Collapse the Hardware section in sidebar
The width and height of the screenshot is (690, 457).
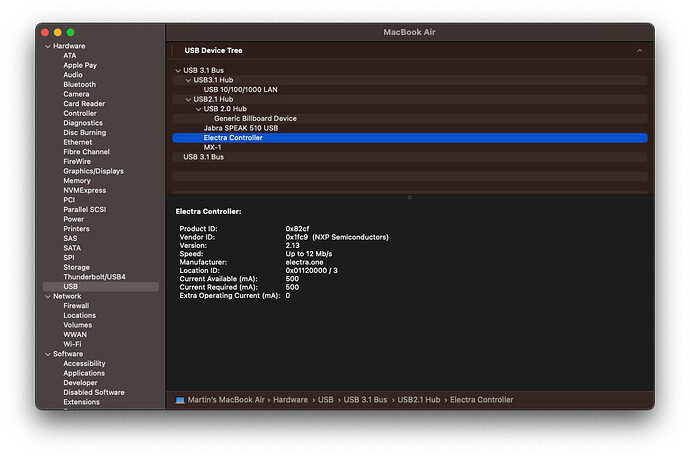pyautogui.click(x=48, y=46)
